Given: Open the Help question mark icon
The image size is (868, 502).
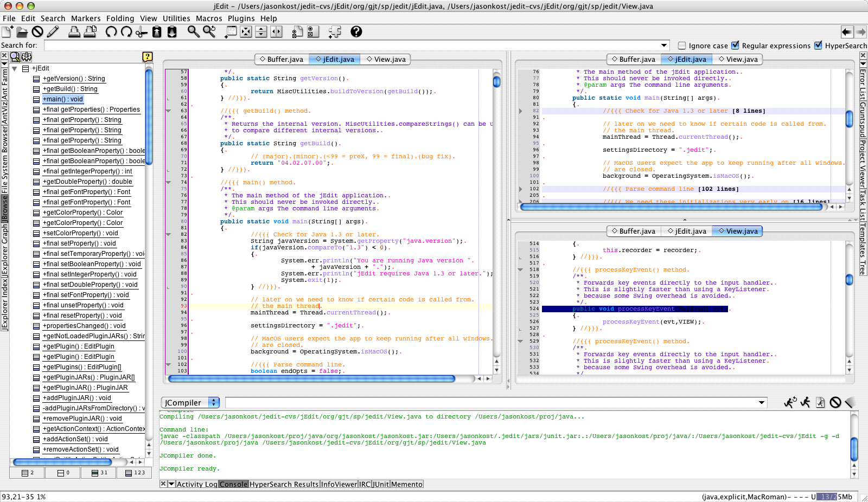Looking at the screenshot, I should (356, 32).
